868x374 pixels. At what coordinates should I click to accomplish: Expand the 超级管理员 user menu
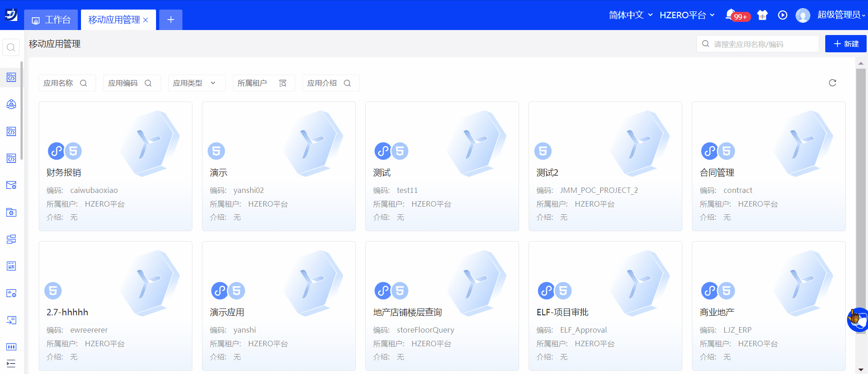click(841, 15)
